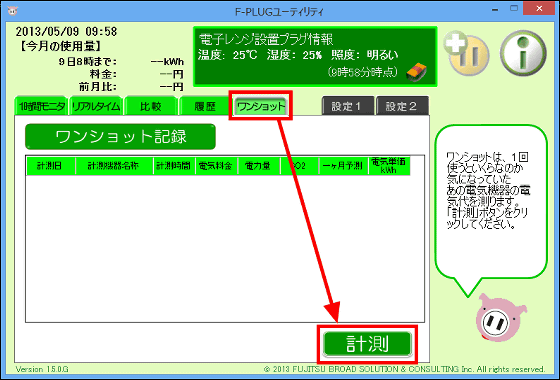Click the speech bubble help text
Image resolution: width=560 pixels, height=380 pixels.
488,191
